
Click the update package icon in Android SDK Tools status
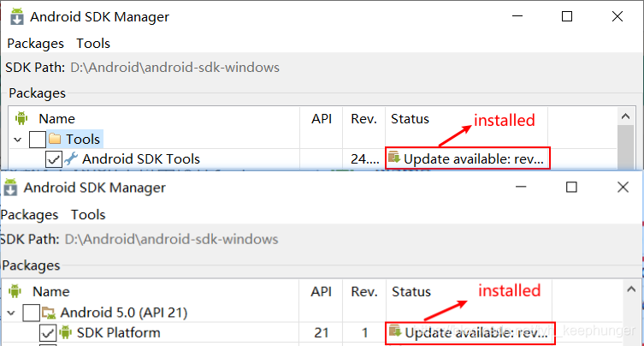[394, 158]
